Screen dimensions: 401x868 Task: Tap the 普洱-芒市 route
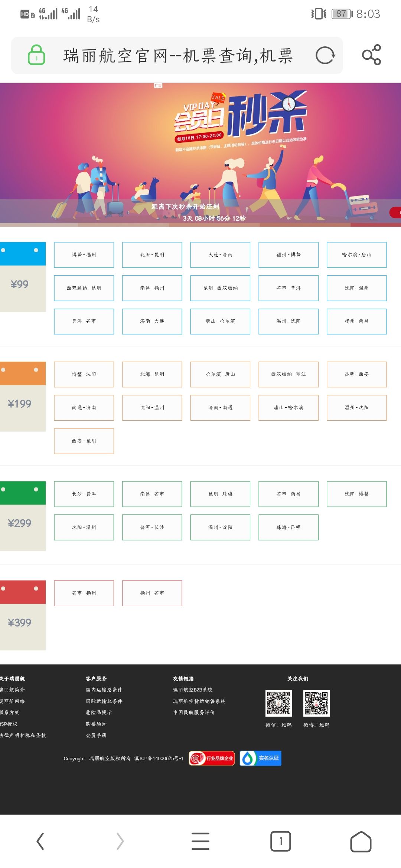(x=84, y=321)
